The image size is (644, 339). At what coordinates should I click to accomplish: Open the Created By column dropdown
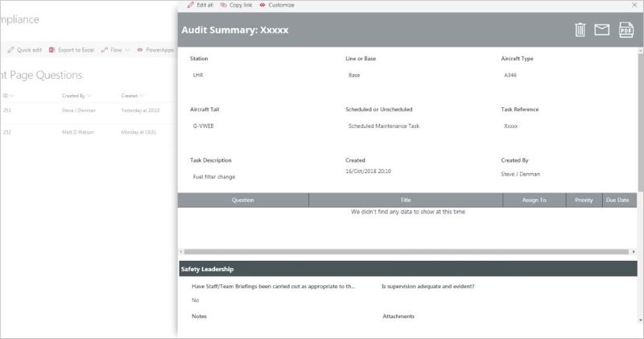point(76,96)
